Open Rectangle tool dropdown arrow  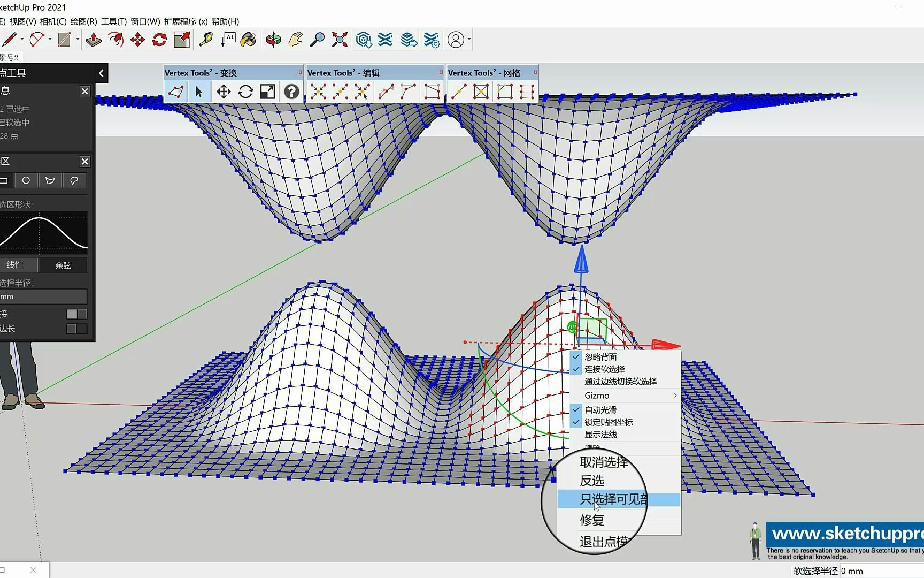pos(78,40)
